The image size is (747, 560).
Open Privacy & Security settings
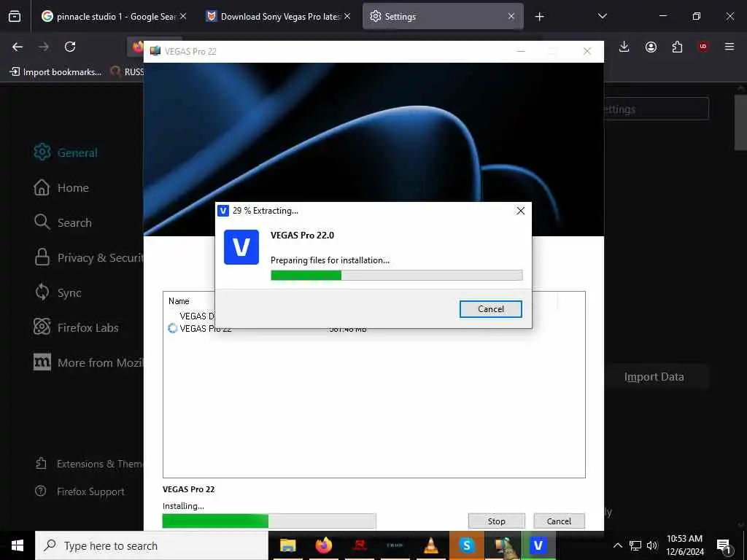pos(88,257)
